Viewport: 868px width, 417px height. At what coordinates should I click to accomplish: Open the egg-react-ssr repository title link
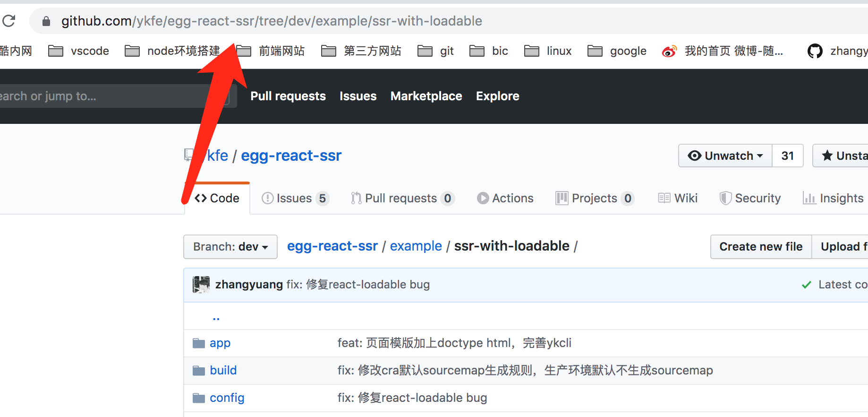click(291, 156)
